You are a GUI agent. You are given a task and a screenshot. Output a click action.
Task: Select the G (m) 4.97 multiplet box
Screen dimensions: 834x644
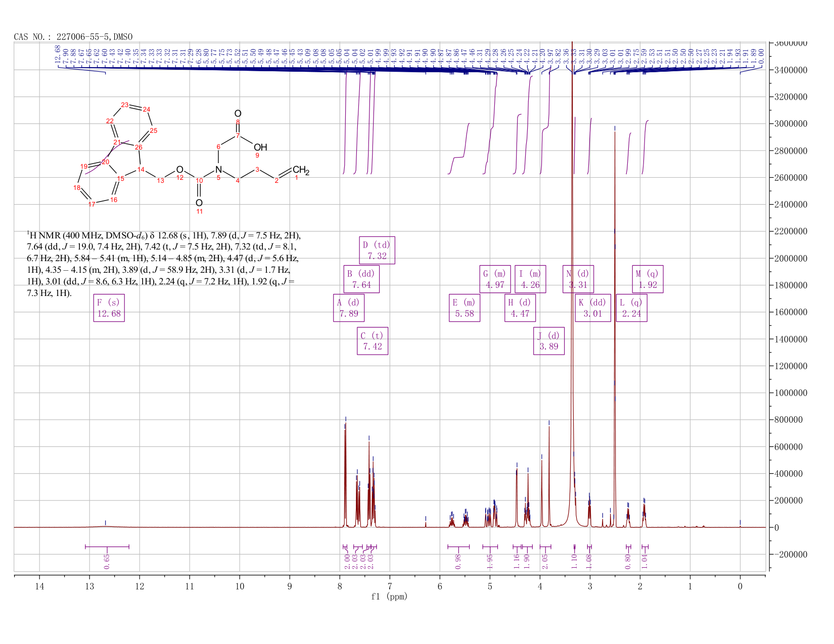click(495, 279)
